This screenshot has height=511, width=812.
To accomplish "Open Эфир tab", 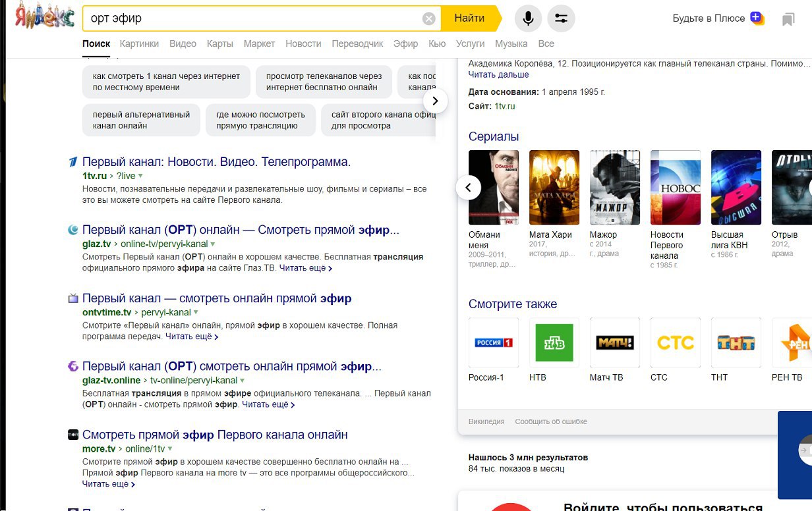I will [x=405, y=43].
